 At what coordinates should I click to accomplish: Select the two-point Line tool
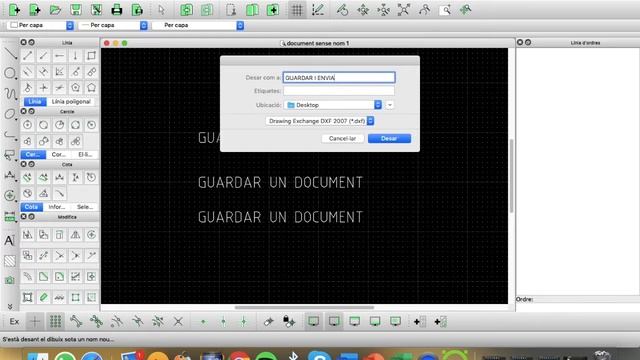pos(27,56)
